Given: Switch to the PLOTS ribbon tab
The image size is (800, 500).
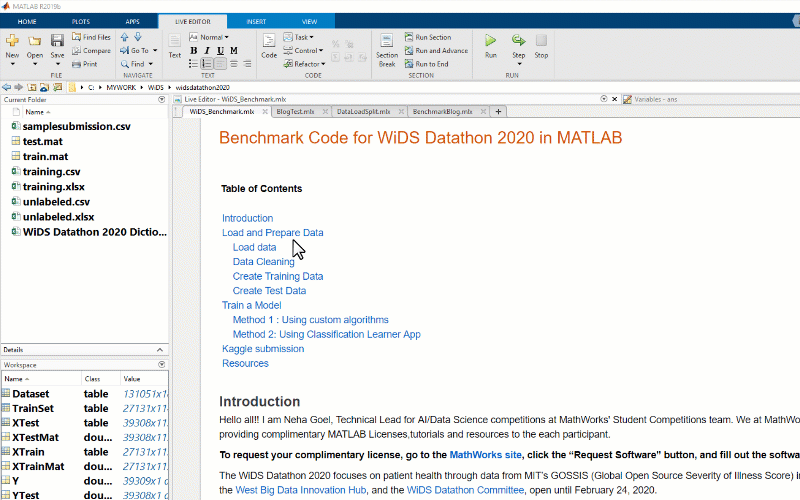Looking at the screenshot, I should pyautogui.click(x=80, y=21).
